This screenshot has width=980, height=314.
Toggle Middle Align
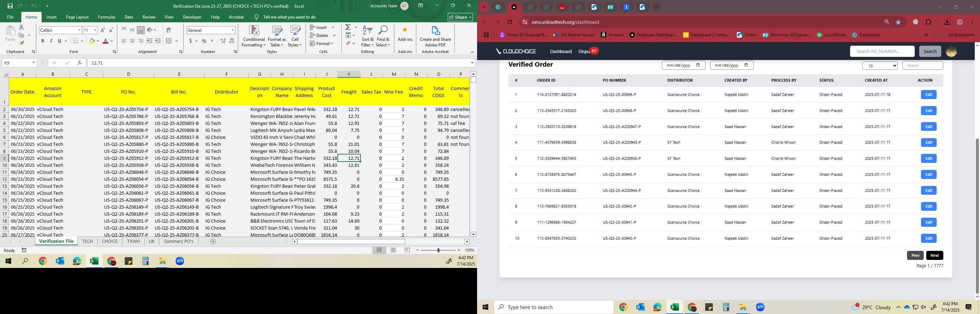point(132,30)
